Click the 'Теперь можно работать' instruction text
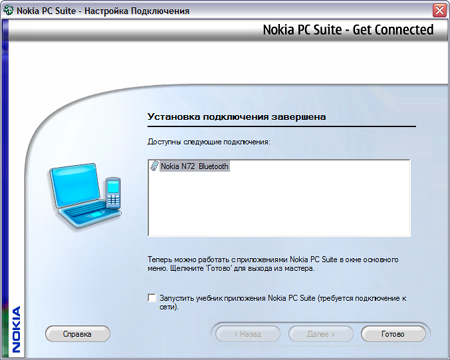 coord(273,264)
